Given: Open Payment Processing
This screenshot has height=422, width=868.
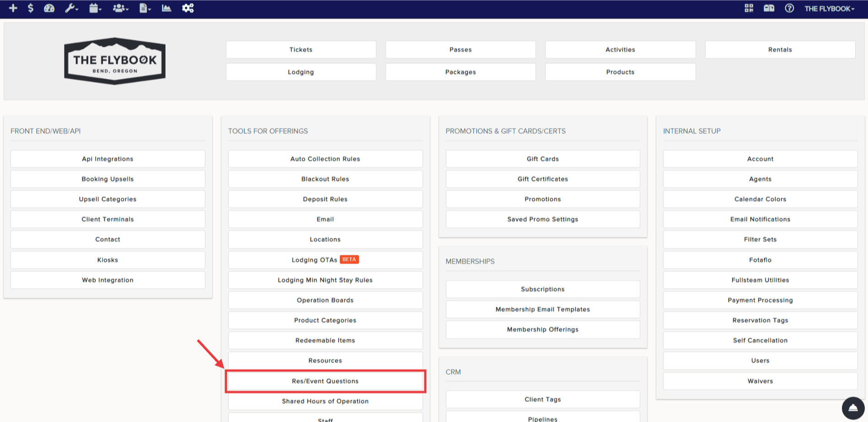Looking at the screenshot, I should pos(761,300).
